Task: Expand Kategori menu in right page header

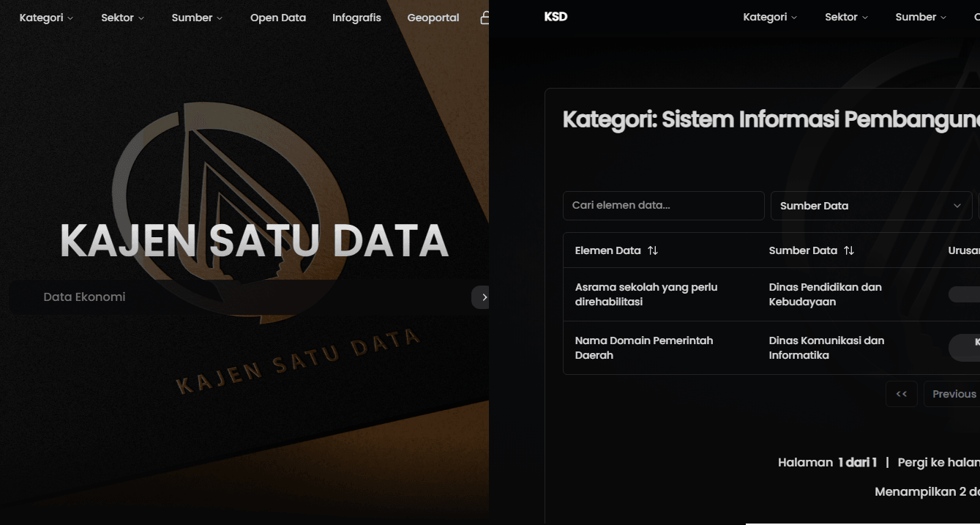Action: (770, 17)
